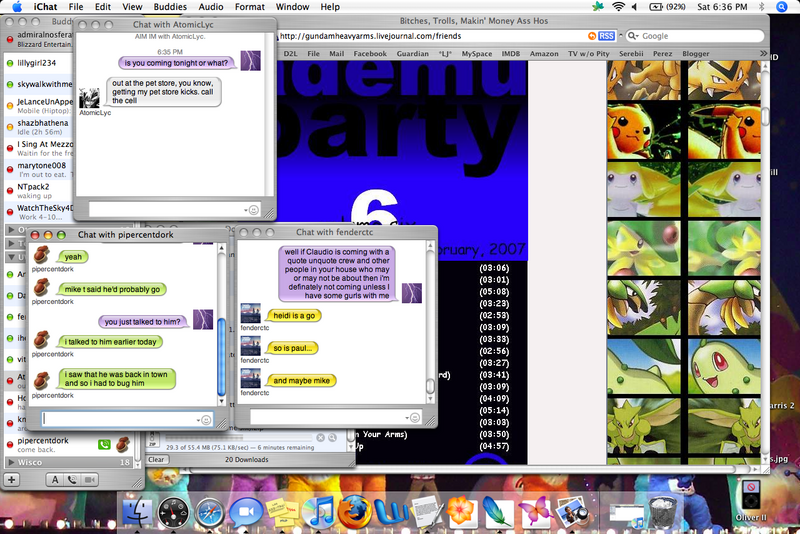Click Clear in the Downloads window
The image size is (800, 534).
pyautogui.click(x=156, y=460)
